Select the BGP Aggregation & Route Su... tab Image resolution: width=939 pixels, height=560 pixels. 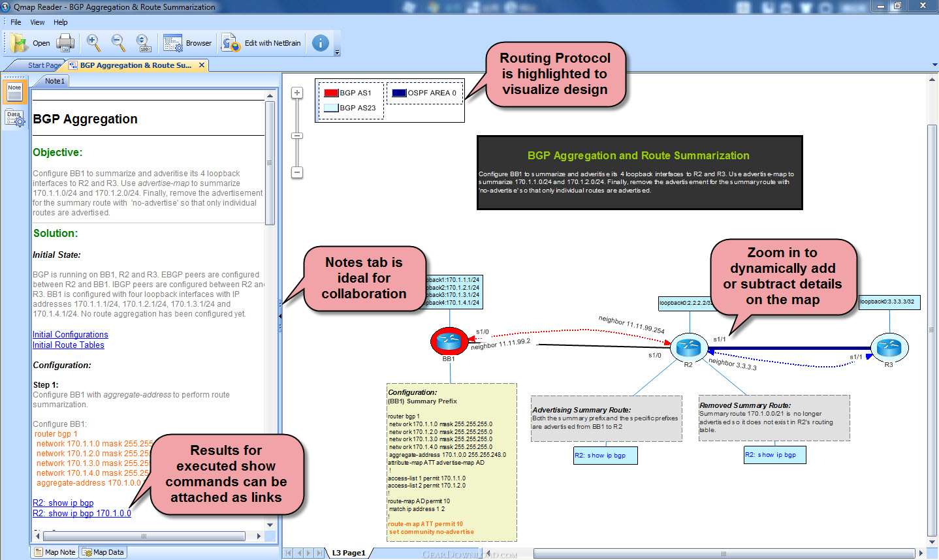click(136, 65)
